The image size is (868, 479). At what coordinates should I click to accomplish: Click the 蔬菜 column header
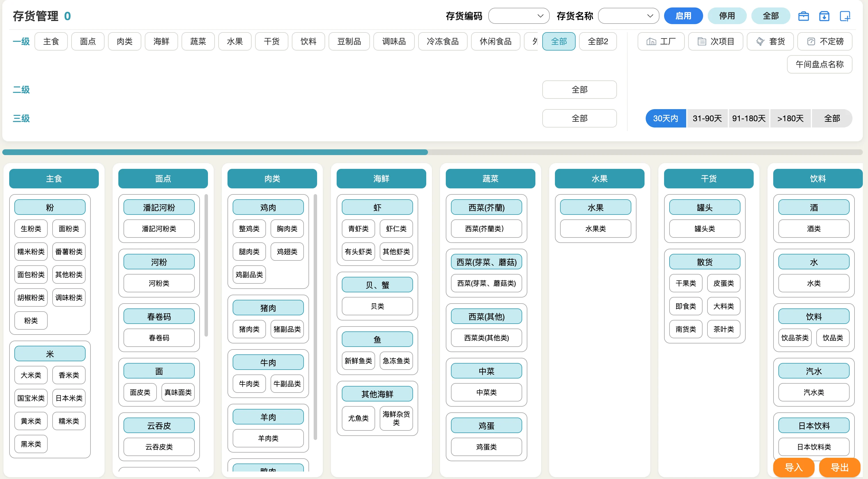[x=490, y=179]
